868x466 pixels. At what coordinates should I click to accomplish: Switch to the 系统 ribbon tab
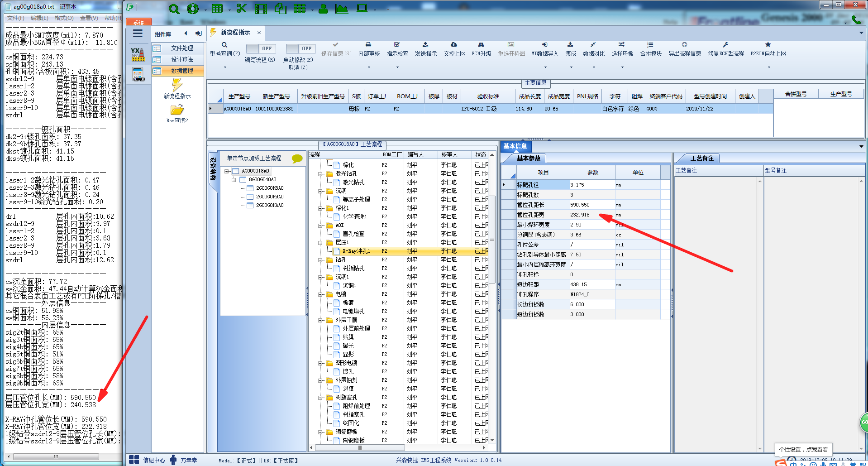tap(138, 22)
